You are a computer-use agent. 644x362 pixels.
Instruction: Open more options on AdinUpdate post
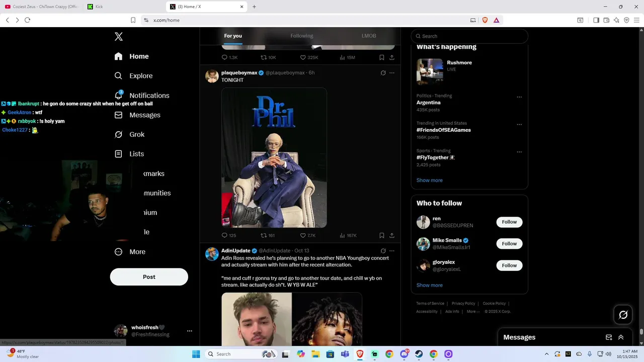tap(392, 251)
